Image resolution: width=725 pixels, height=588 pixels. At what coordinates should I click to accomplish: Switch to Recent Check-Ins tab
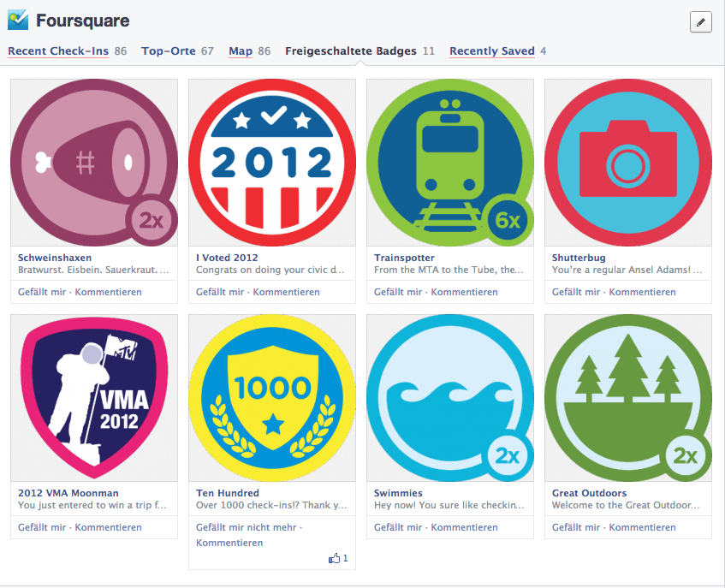pyautogui.click(x=58, y=50)
